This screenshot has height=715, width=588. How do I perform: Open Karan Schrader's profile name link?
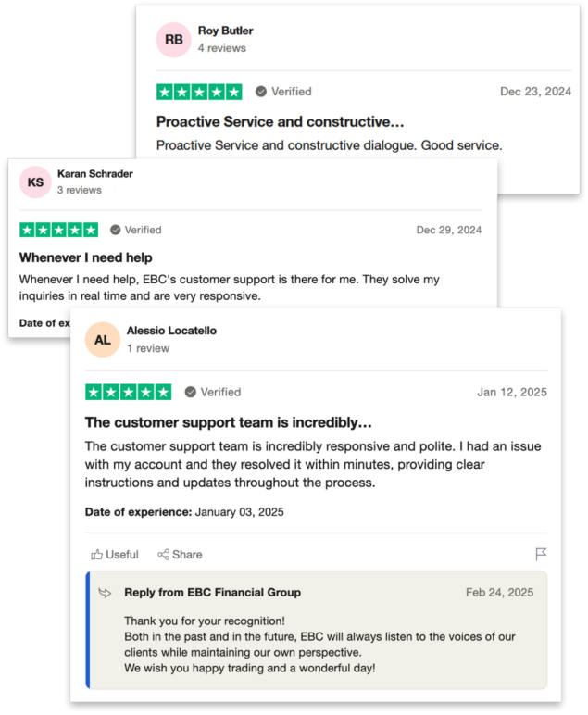tap(94, 174)
